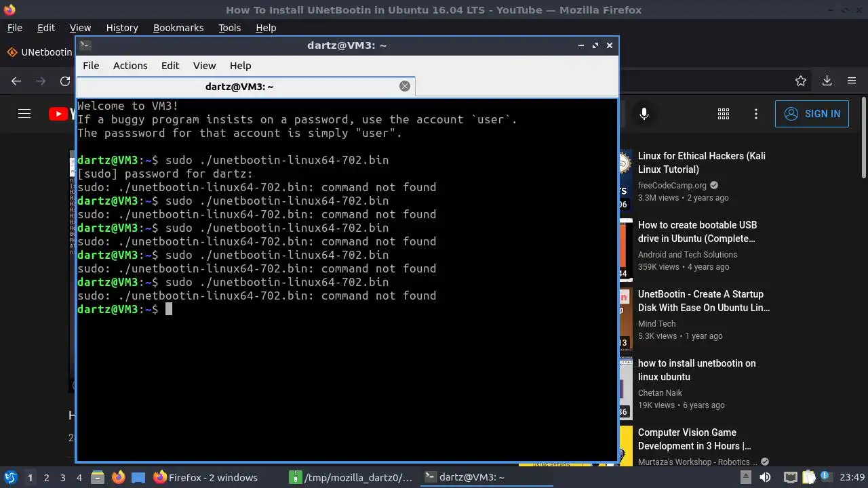Open the terminal View menu

204,66
